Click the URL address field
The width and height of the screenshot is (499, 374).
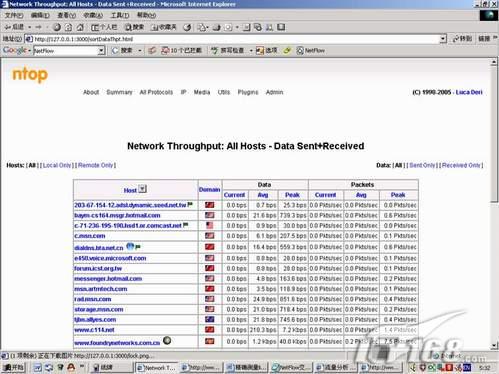click(x=235, y=39)
